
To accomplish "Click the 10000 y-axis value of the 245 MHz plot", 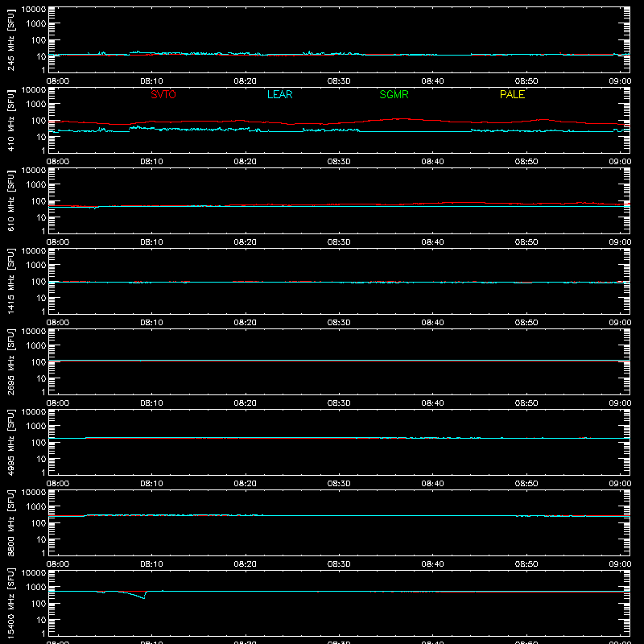I will pyautogui.click(x=34, y=10).
